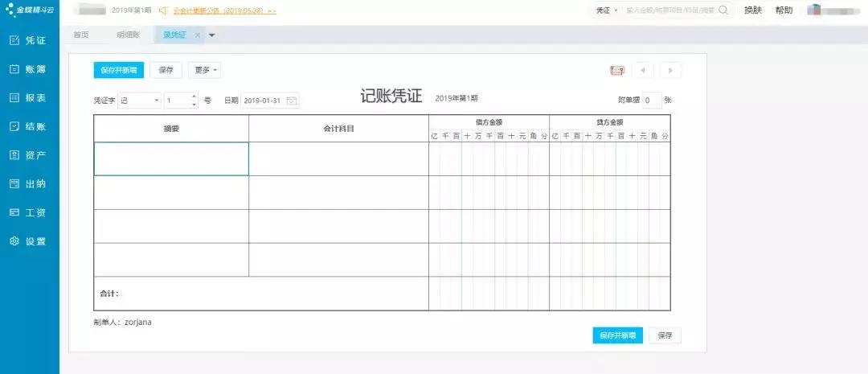Screen dimensions: 868x374
Task: Click the search magnifier icon
Action: click(723, 10)
